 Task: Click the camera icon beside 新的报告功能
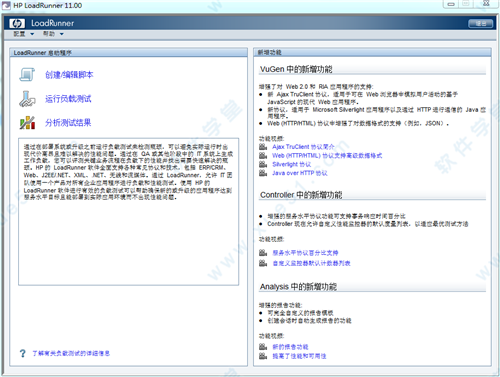(x=263, y=347)
